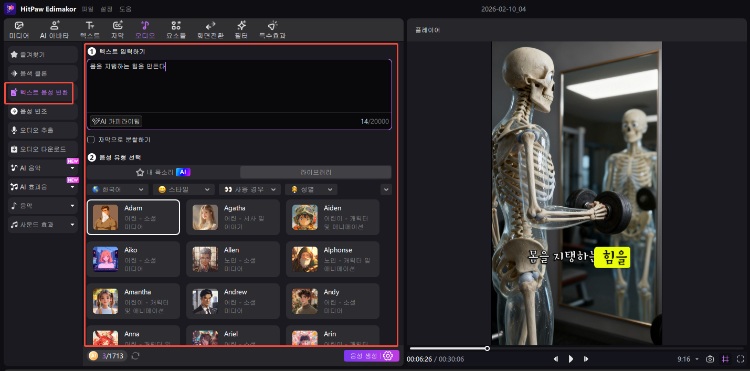Open 음성 변조 voice changer sidebar item

pyautogui.click(x=43, y=111)
